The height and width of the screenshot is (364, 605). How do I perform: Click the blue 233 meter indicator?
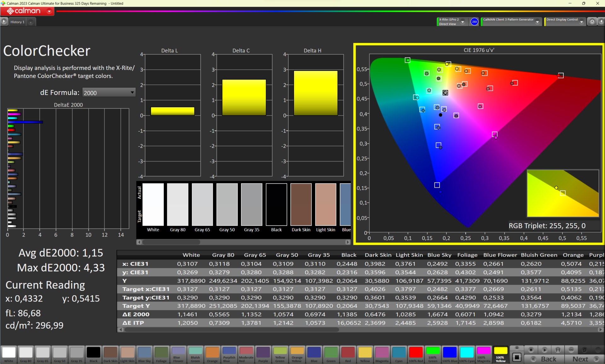click(474, 22)
